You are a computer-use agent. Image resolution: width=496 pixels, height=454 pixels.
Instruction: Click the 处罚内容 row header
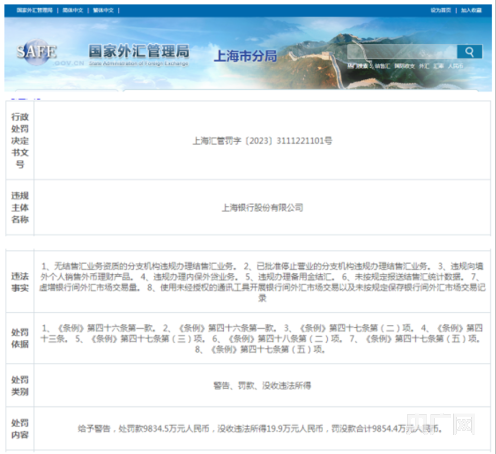coord(20,429)
